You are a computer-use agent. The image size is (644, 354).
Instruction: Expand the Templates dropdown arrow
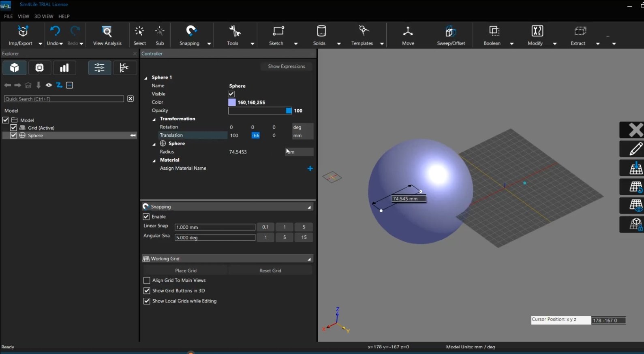(x=382, y=44)
